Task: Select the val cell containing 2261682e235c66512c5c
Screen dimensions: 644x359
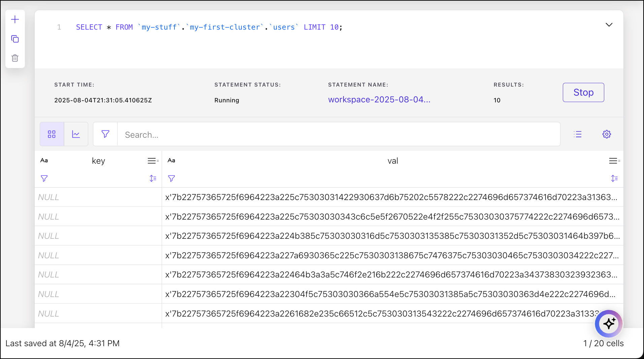Action: coord(392,314)
